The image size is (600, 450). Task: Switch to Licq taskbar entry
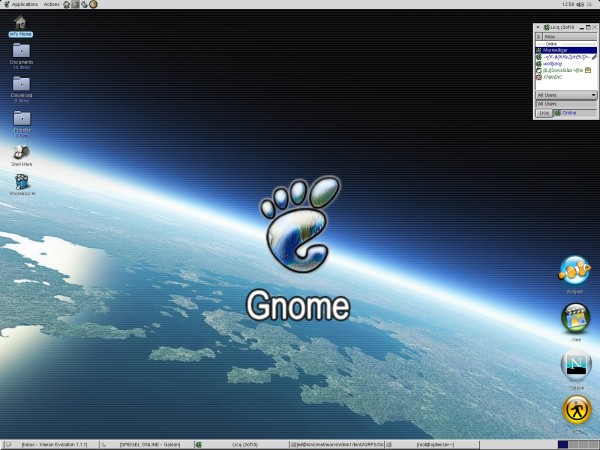pyautogui.click(x=241, y=445)
